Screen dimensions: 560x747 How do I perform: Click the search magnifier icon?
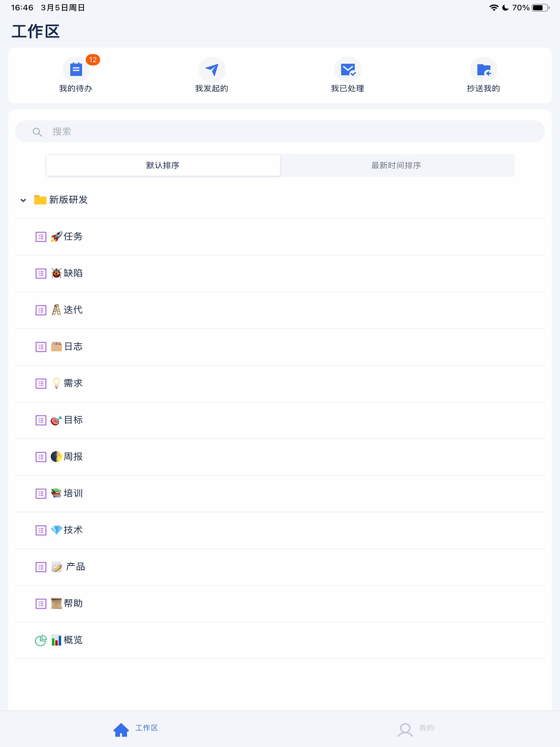tap(37, 132)
